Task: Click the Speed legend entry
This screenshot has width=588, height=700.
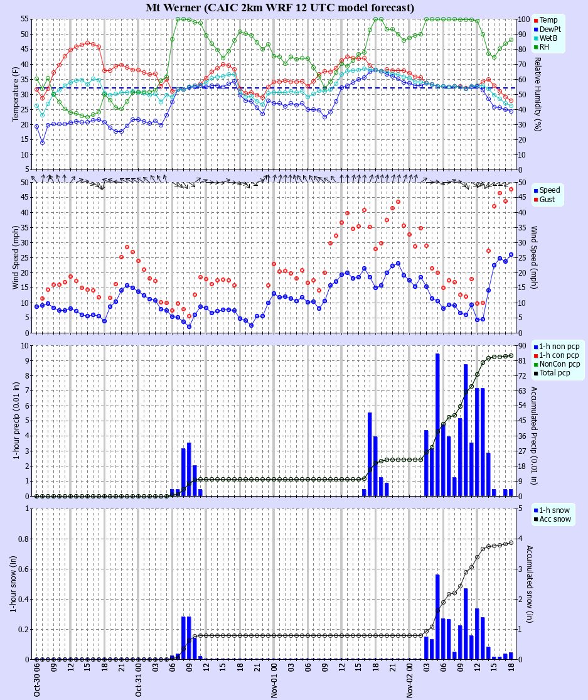Action: click(x=547, y=190)
